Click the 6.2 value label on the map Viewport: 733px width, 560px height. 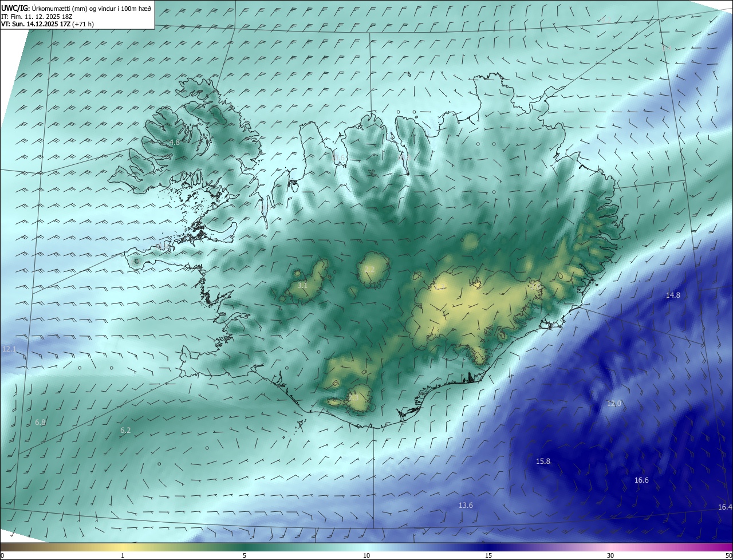click(x=125, y=430)
